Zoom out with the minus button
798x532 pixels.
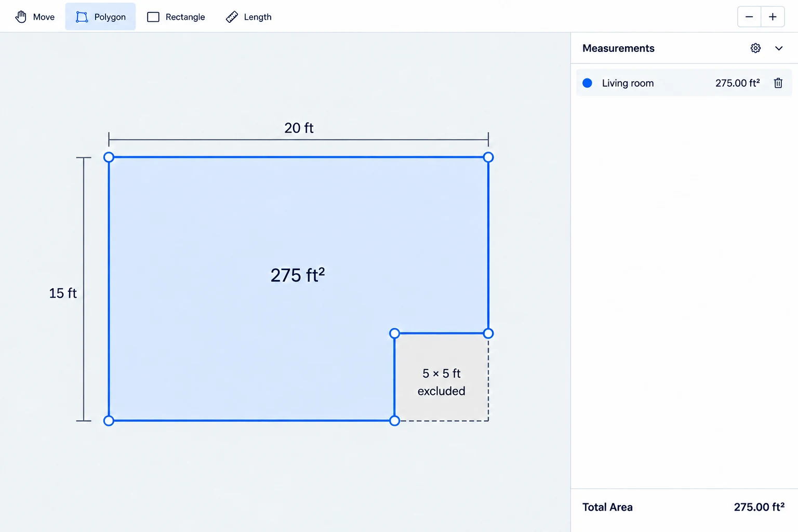[x=749, y=17]
